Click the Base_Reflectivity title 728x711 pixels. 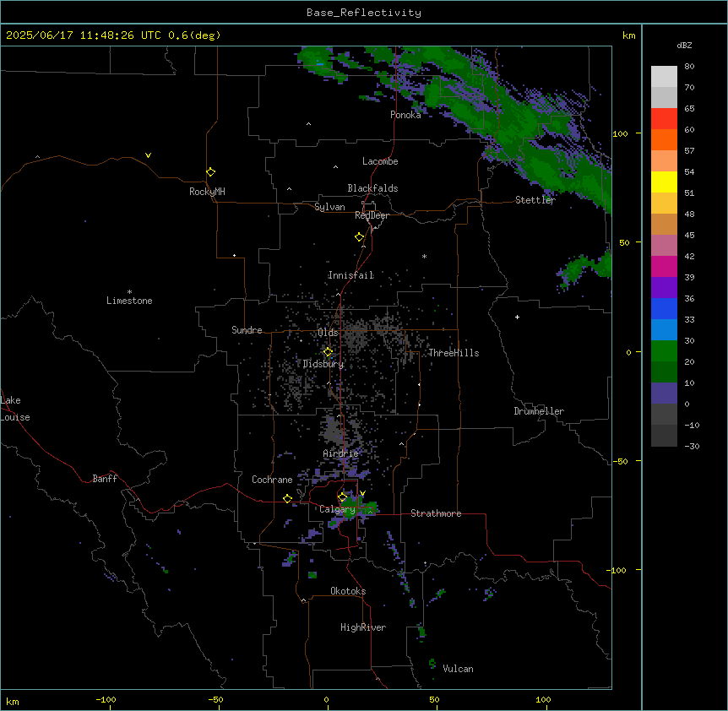tap(364, 13)
